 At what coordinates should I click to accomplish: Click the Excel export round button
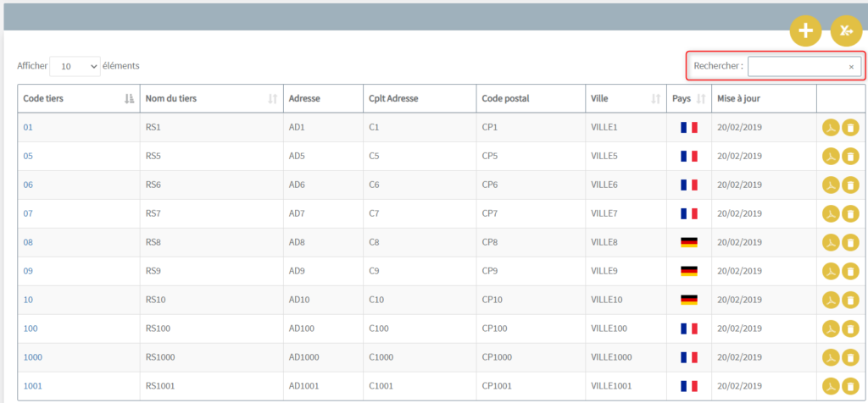847,30
